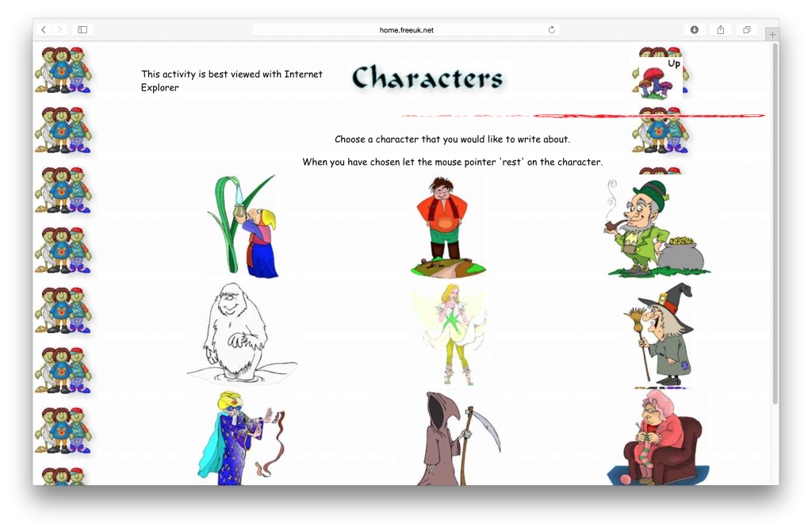Viewport: 812px width, 532px height.
Task: Go back with the browser back arrow
Action: coord(44,29)
